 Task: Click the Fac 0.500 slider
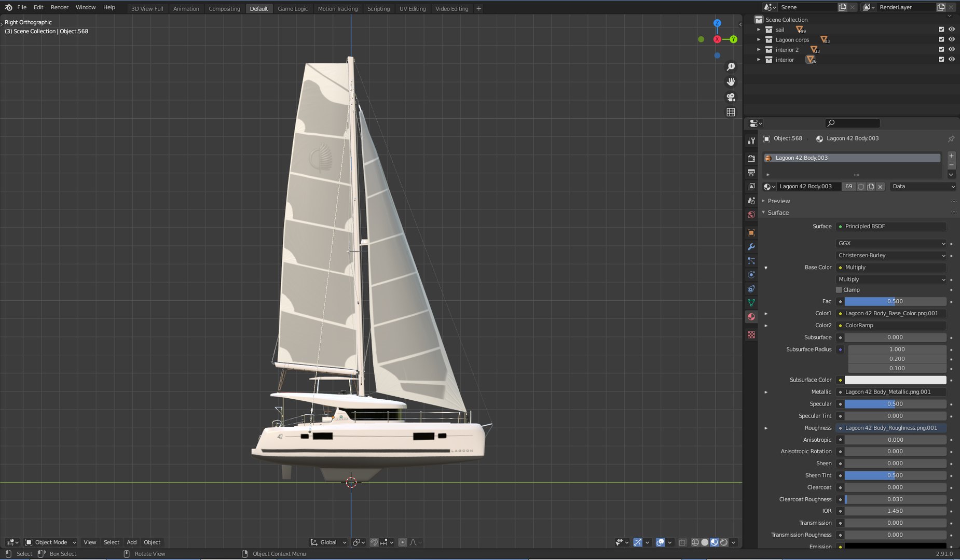pos(895,301)
